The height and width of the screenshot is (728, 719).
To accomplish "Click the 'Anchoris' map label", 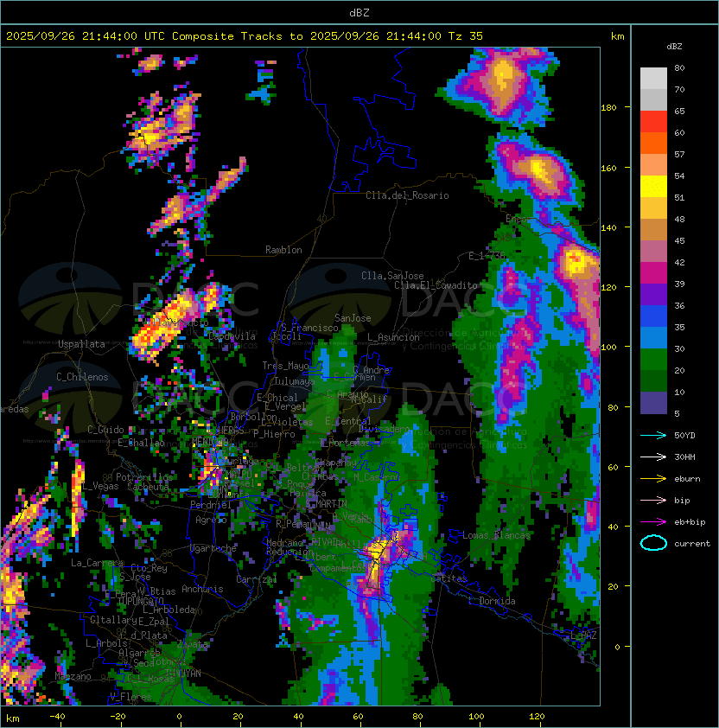I will click(202, 589).
